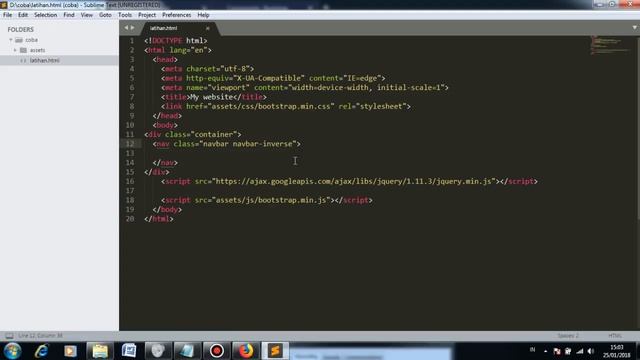640x360 pixels.
Task: Open the Edit menu
Action: click(x=23, y=15)
